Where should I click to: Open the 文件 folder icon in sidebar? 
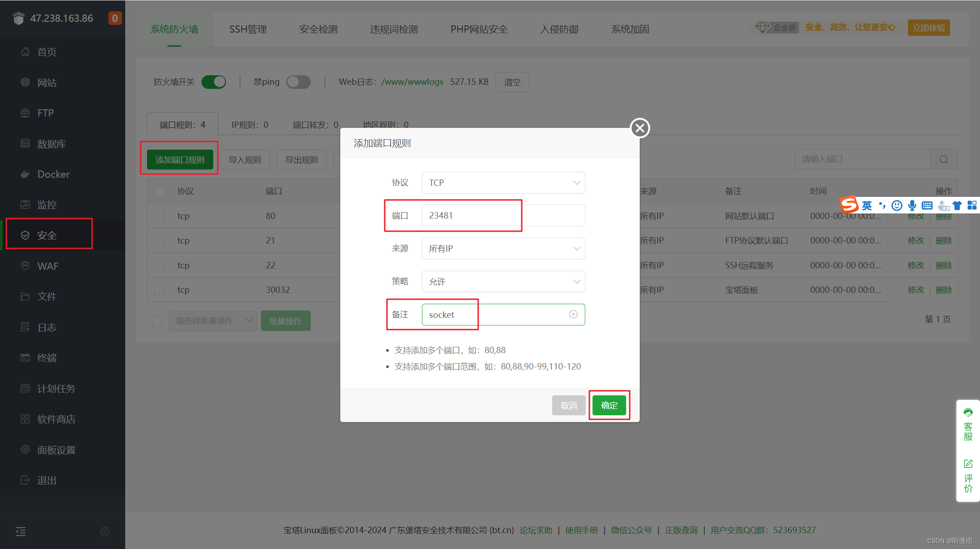tap(25, 296)
